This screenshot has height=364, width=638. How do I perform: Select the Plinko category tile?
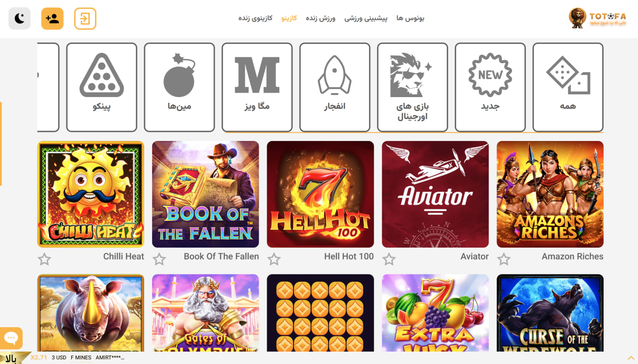coord(102,87)
